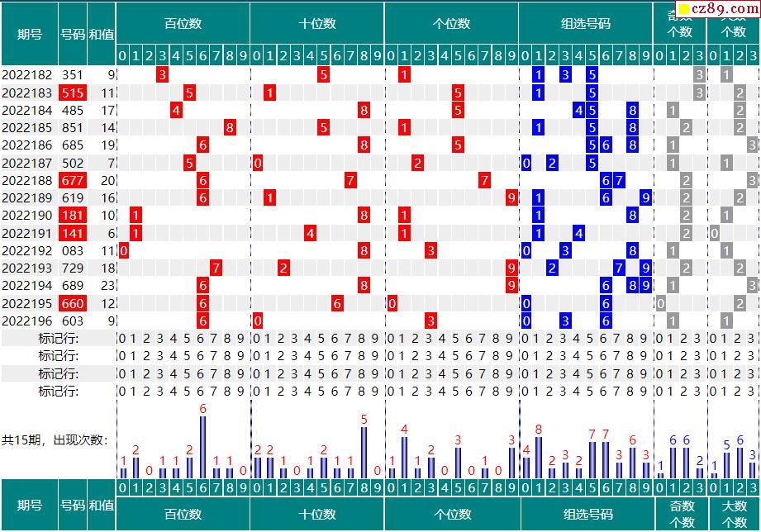Screen dimensions: 761x532
Task: Click the 组选号码 footer label below the chart
Action: (x=587, y=514)
